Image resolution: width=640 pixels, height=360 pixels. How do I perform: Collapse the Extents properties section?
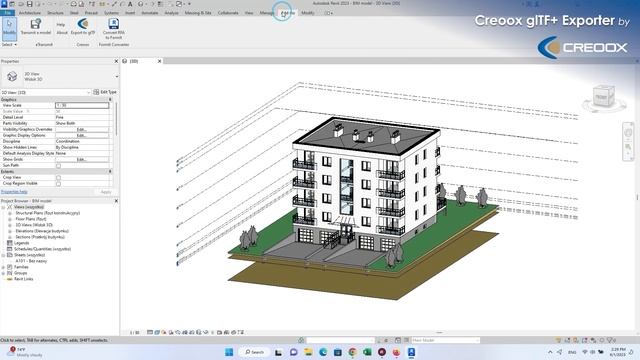[x=110, y=172]
